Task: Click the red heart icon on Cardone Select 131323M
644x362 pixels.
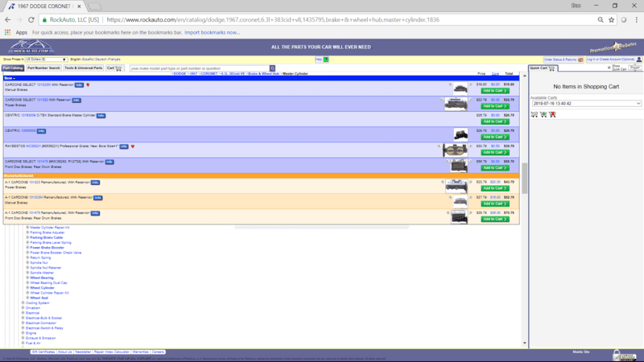Action: coord(88,85)
